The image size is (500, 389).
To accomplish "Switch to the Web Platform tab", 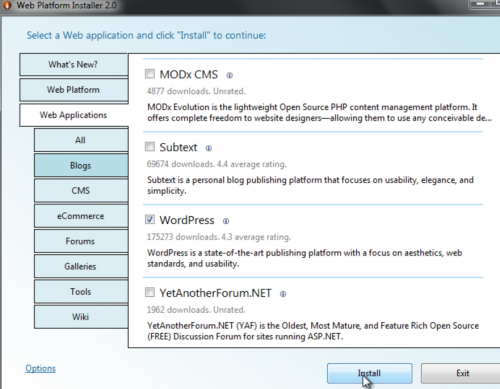I will pos(74,90).
